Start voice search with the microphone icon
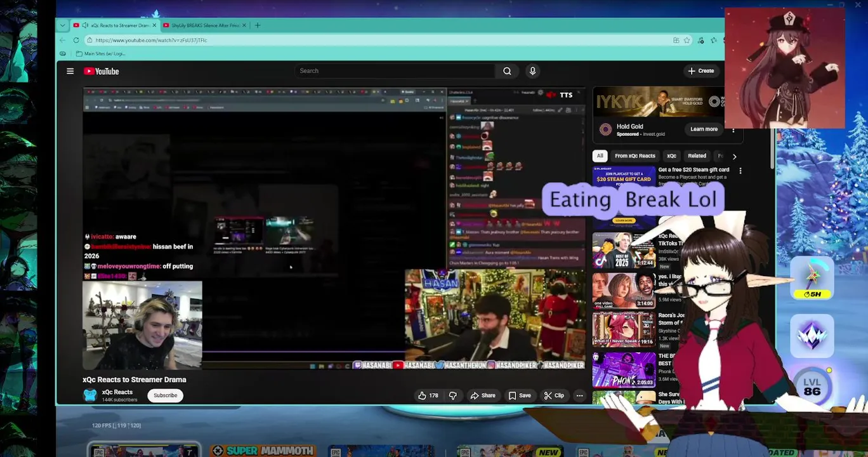 point(532,71)
